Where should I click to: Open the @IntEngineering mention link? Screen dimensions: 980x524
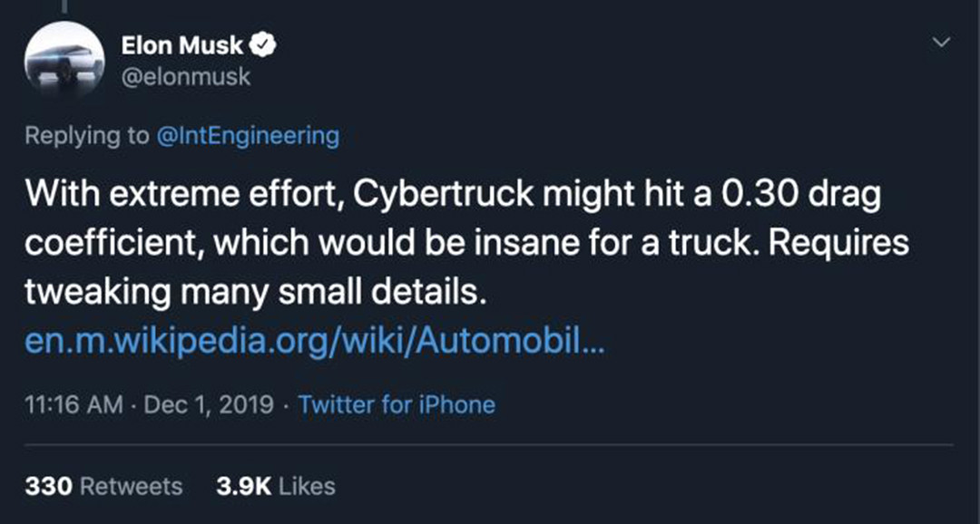[248, 136]
